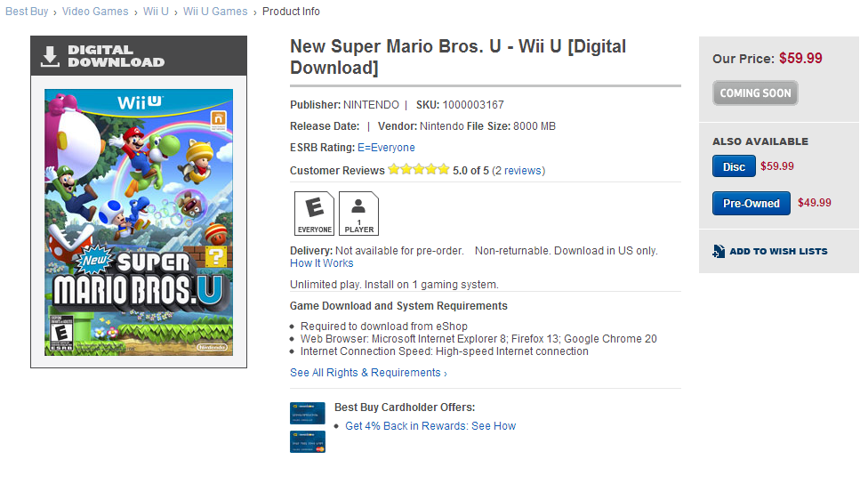
Task: Open the 2 reviews link
Action: point(518,170)
